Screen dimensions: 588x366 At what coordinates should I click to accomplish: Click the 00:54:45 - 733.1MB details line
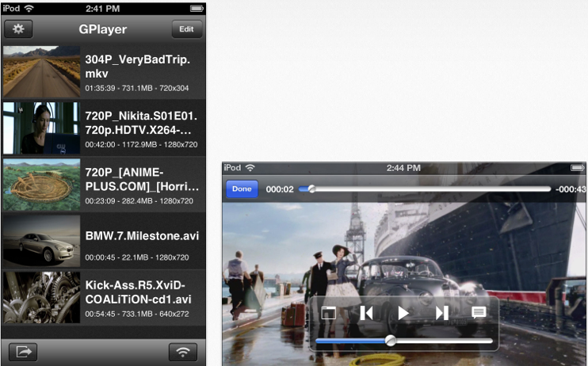coord(137,314)
